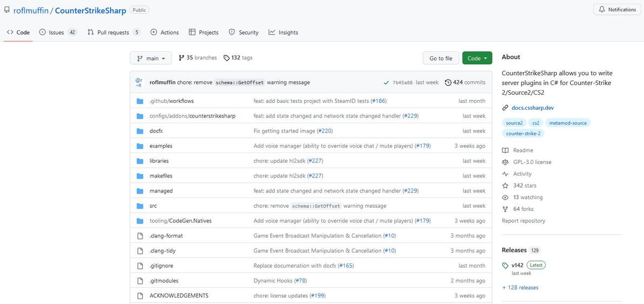Image resolution: width=644 pixels, height=304 pixels.
Task: Click the folder icon beside docfx
Action: (140, 131)
